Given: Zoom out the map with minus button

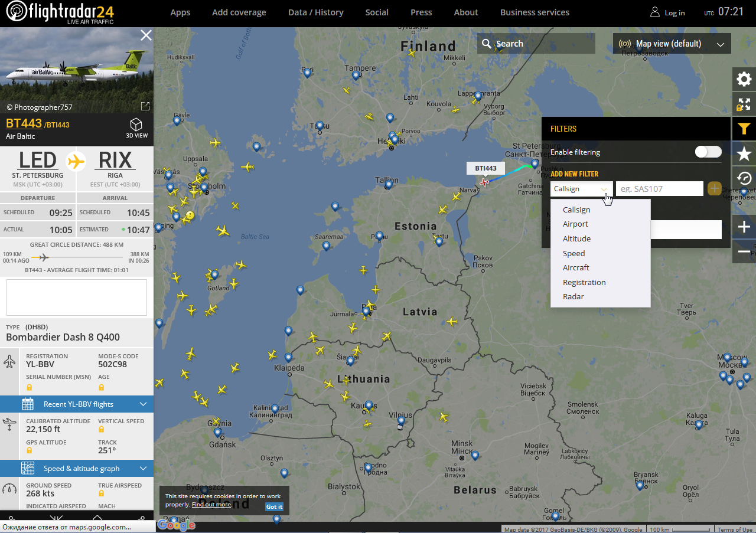Looking at the screenshot, I should pos(744,252).
